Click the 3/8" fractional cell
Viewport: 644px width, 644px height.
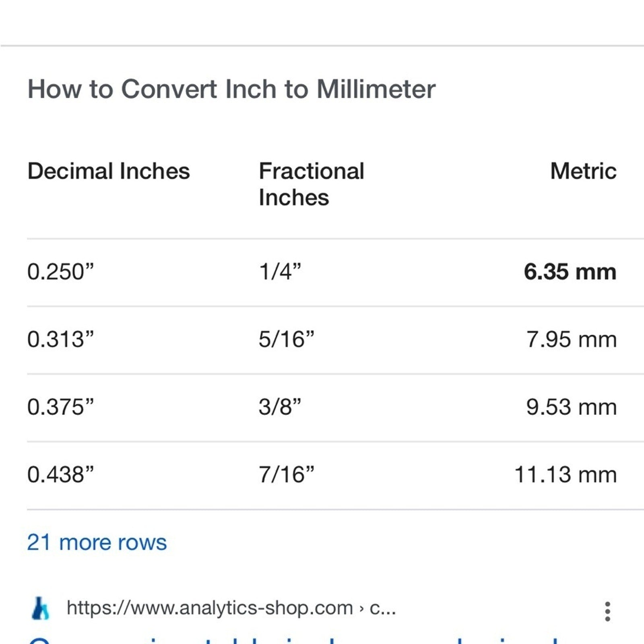point(280,407)
